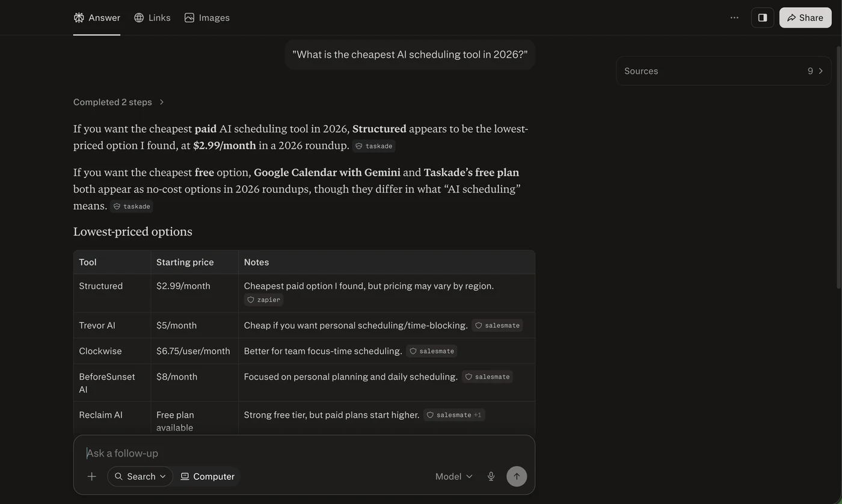
Task: Expand the Completed 2 steps section
Action: coord(118,102)
